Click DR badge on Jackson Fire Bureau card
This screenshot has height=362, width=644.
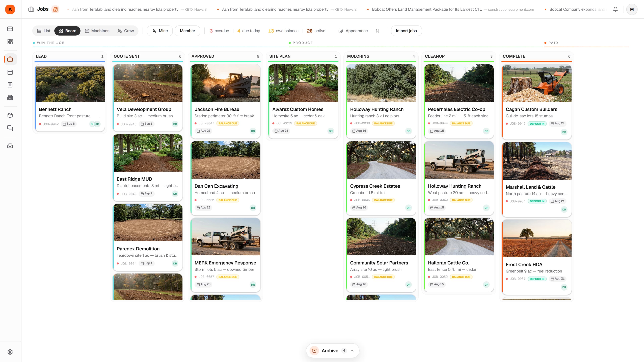253,131
